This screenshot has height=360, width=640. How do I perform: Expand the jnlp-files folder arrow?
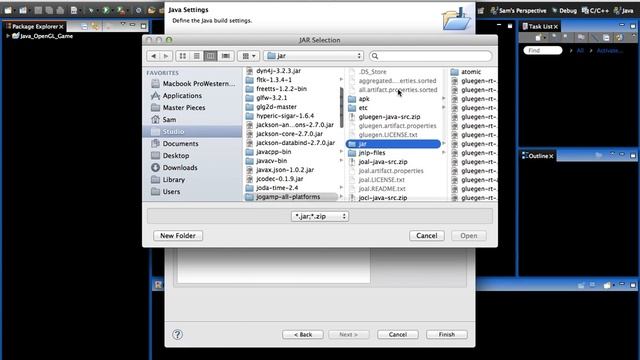pos(444,153)
